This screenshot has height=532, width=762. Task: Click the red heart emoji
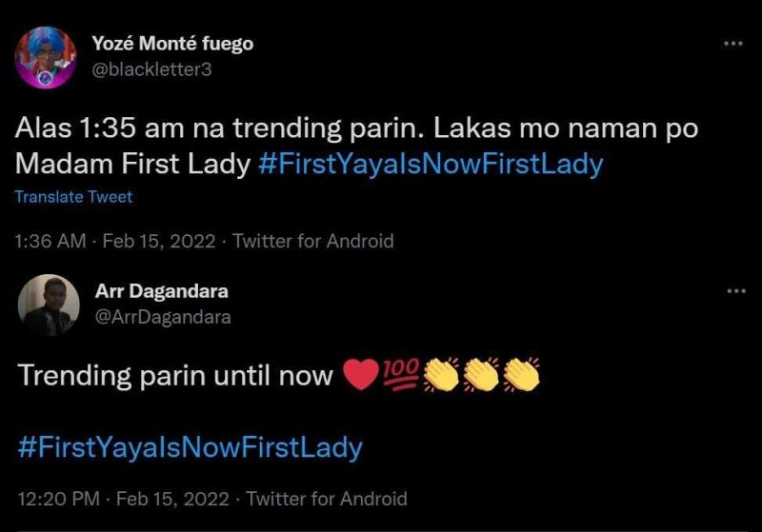point(359,376)
